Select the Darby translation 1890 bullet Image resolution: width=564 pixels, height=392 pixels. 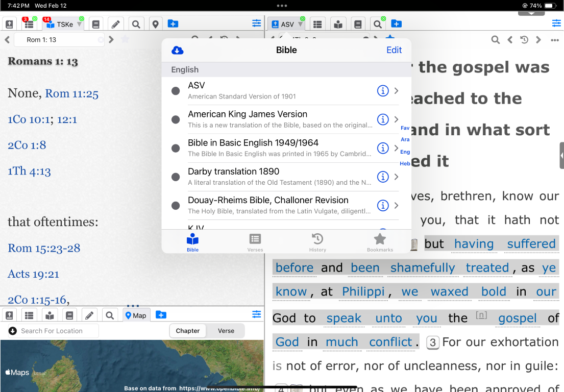click(x=176, y=177)
